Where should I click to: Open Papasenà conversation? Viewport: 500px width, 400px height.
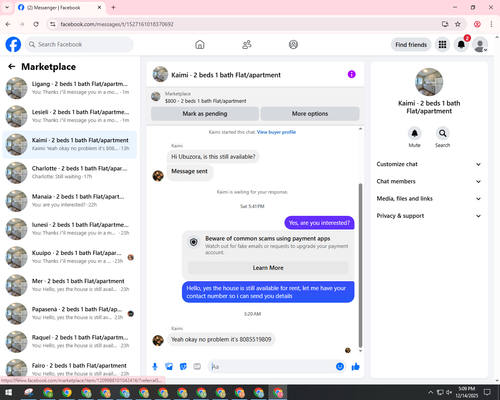70,313
